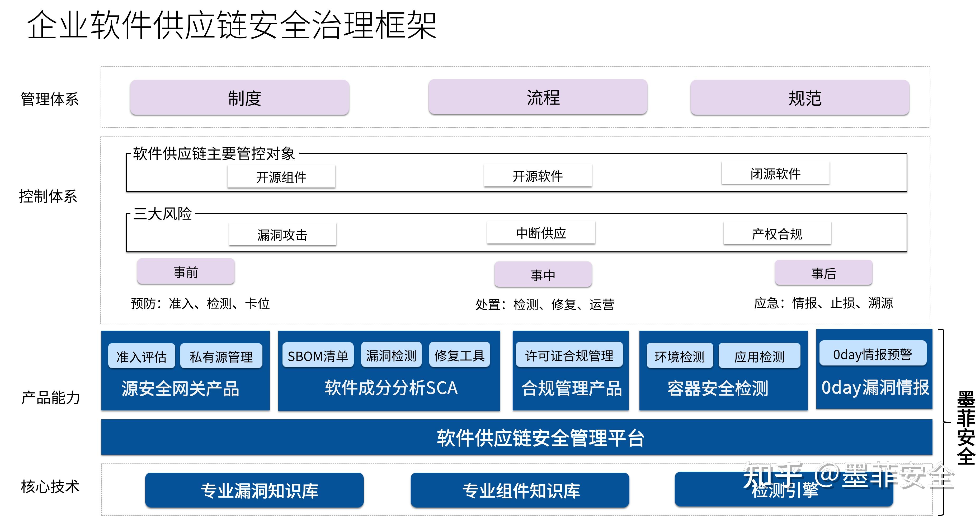Click the 开源组件 box
Screen dimensions: 980x516
tap(281, 177)
